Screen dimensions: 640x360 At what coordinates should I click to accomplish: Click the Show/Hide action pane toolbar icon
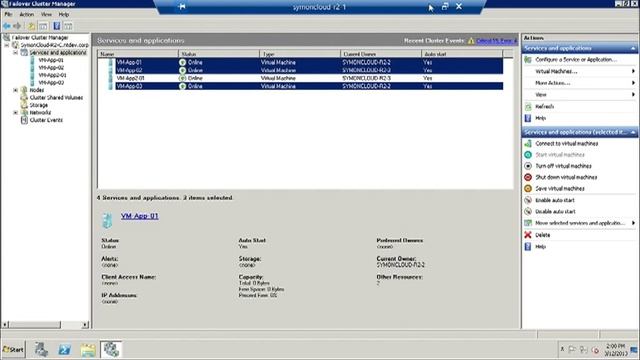click(x=68, y=27)
